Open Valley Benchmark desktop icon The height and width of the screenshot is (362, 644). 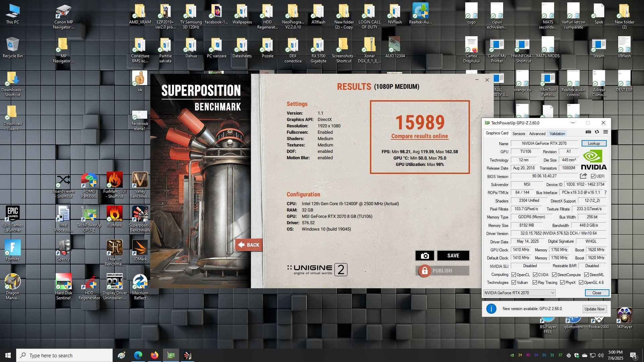pos(140,185)
